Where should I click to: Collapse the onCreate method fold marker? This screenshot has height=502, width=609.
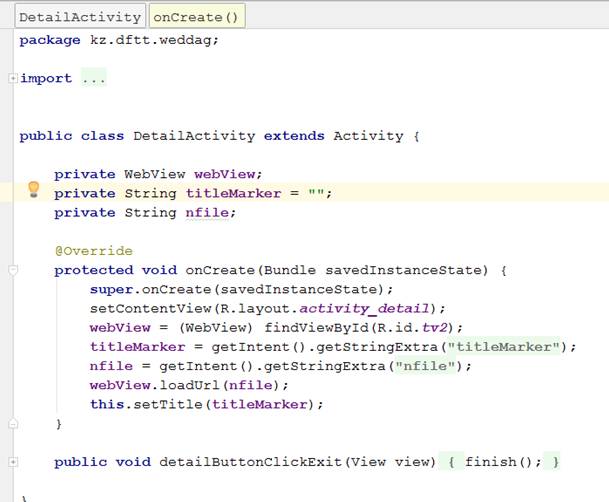(x=13, y=269)
